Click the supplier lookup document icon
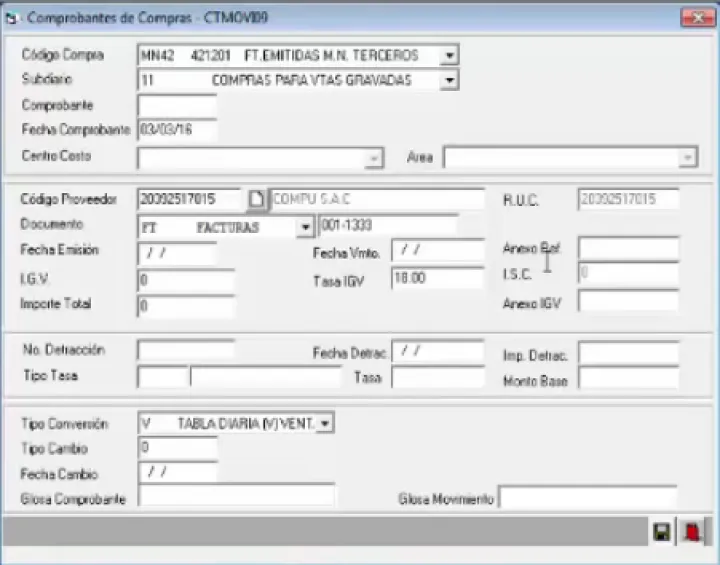This screenshot has height=565, width=720. [256, 200]
